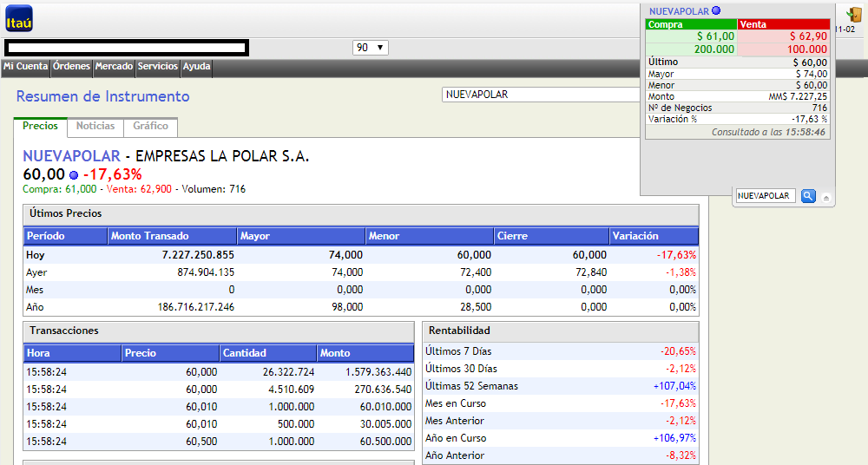
Task: Open the Órdenes menu
Action: coord(71,67)
